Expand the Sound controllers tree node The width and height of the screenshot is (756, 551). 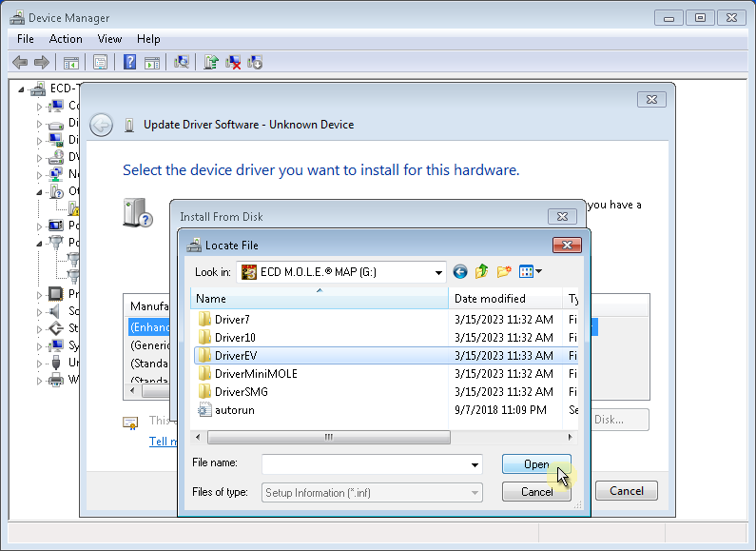[40, 312]
